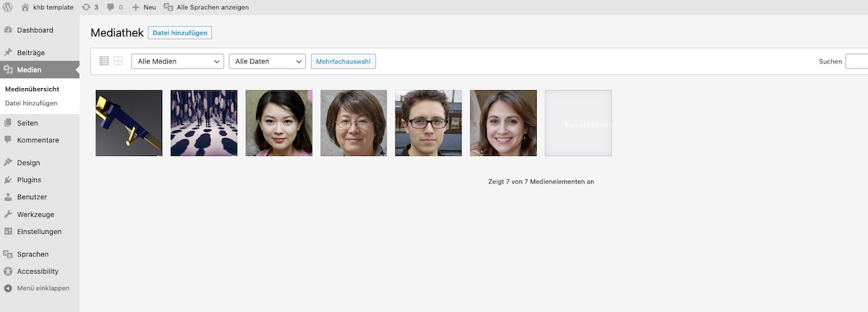Open the woman in pink top thumbnail
The height and width of the screenshot is (312, 868).
[278, 123]
